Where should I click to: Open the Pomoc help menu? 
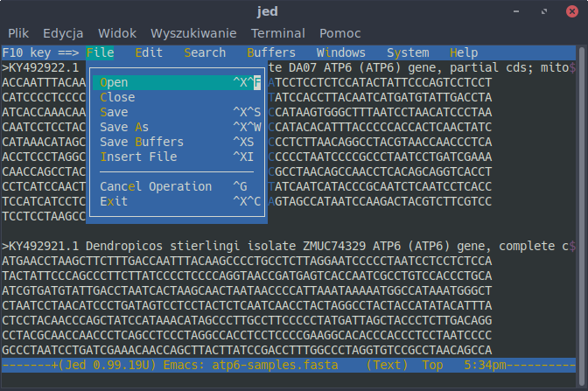click(x=339, y=33)
